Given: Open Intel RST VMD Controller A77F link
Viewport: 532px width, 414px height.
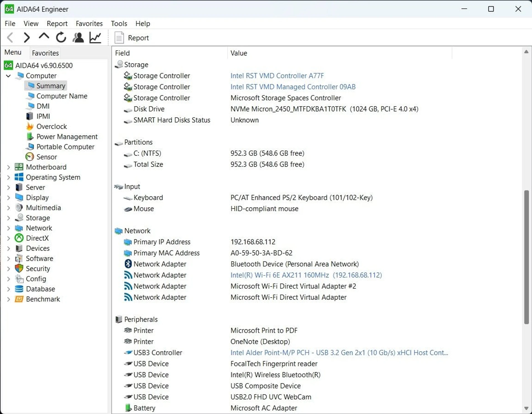Looking at the screenshot, I should (x=277, y=76).
